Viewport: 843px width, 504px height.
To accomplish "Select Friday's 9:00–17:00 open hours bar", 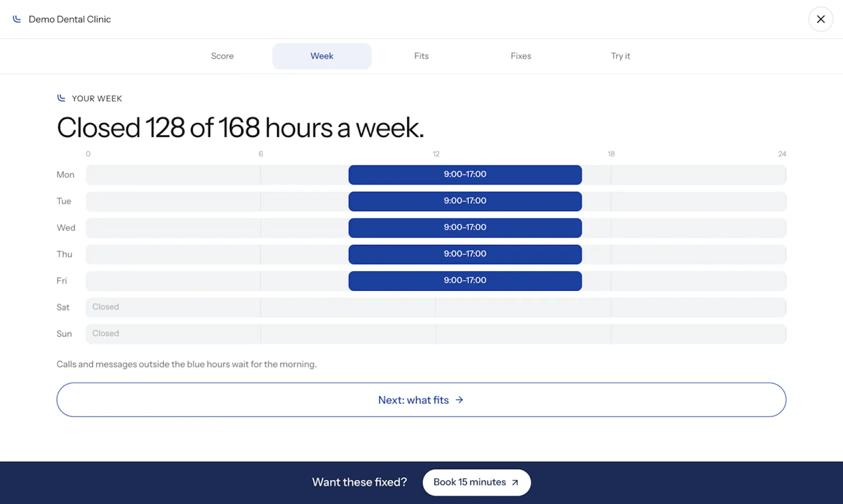I will point(465,281).
